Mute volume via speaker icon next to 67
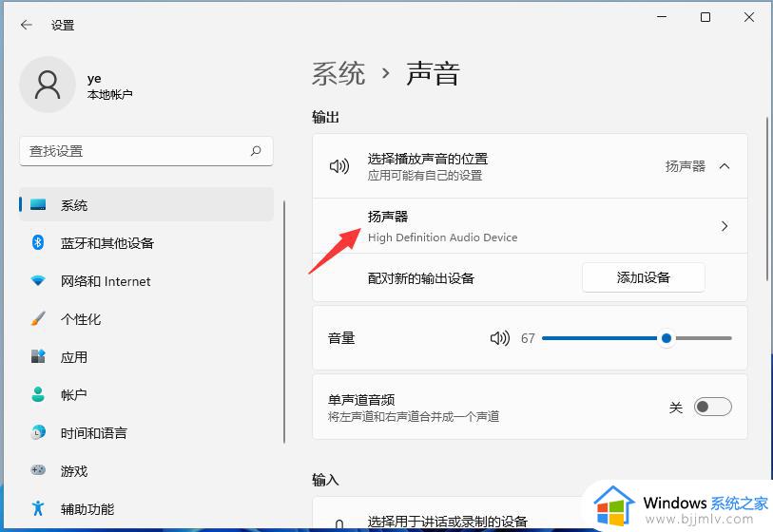The height and width of the screenshot is (532, 773). [x=499, y=338]
